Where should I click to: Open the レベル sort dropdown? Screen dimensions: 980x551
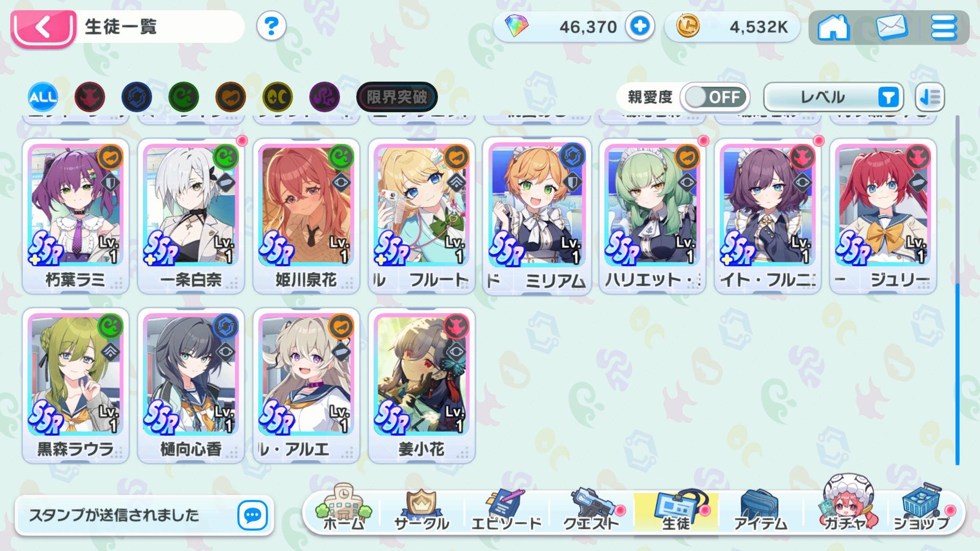pos(834,97)
